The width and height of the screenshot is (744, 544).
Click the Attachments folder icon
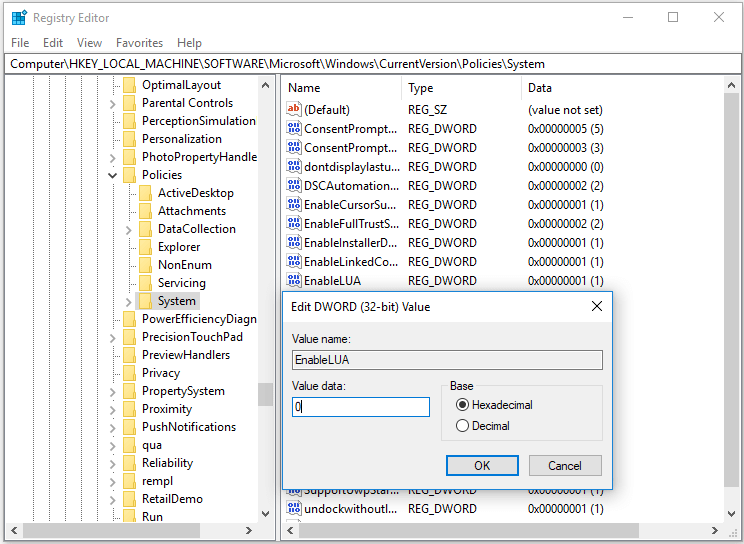[145, 211]
